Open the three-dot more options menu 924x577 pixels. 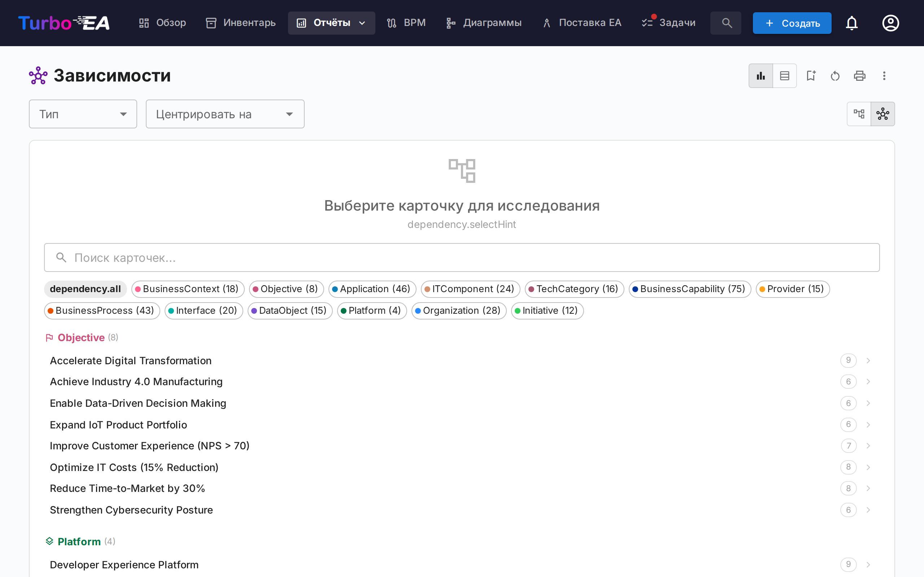point(884,76)
